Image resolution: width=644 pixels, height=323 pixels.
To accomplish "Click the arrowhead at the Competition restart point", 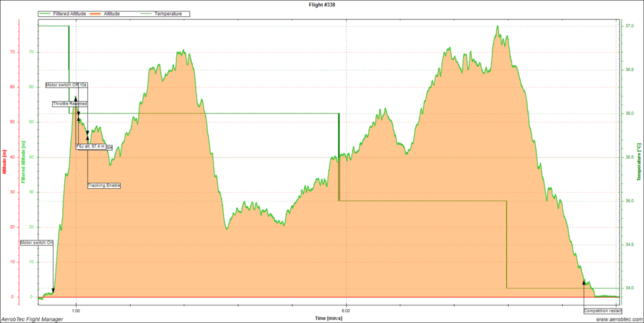I will (x=584, y=283).
